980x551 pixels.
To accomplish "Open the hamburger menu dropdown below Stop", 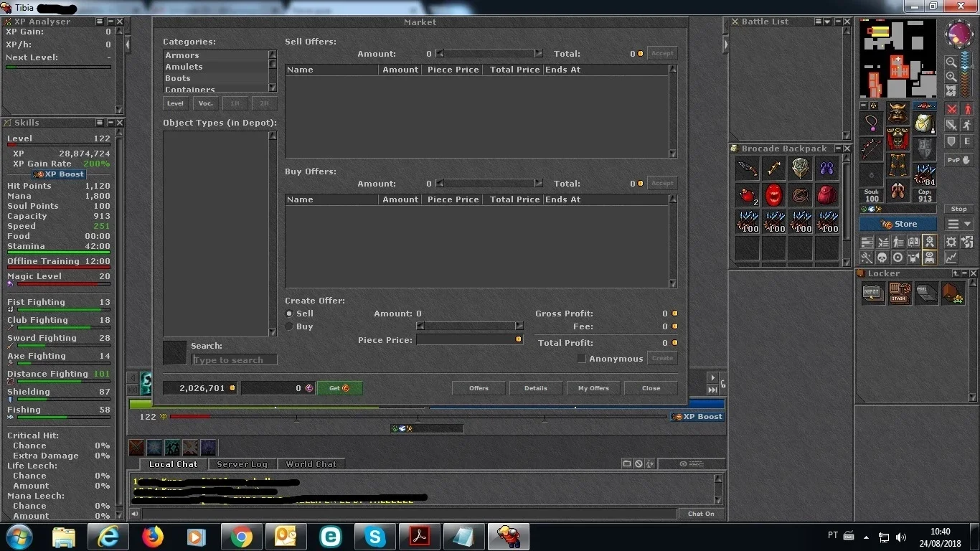I will (958, 225).
